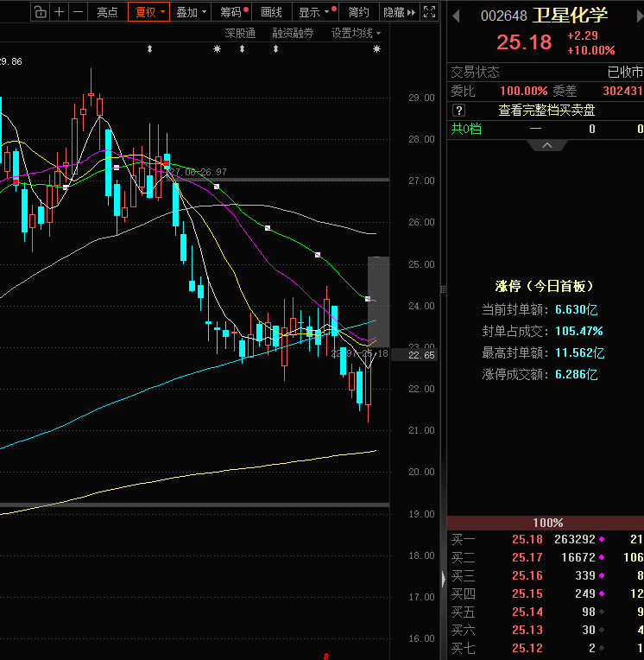The width and height of the screenshot is (644, 660).
Task: Toggle 亮点 highlights button
Action: click(107, 12)
